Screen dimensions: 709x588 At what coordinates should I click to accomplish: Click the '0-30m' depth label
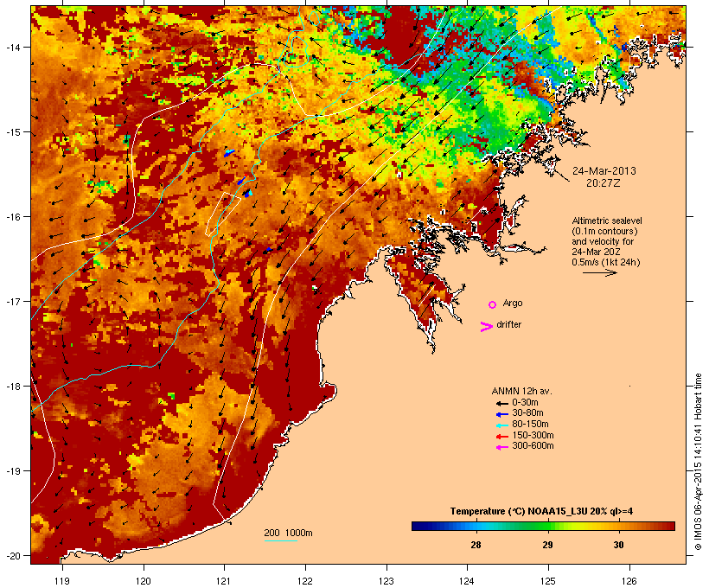(x=525, y=403)
